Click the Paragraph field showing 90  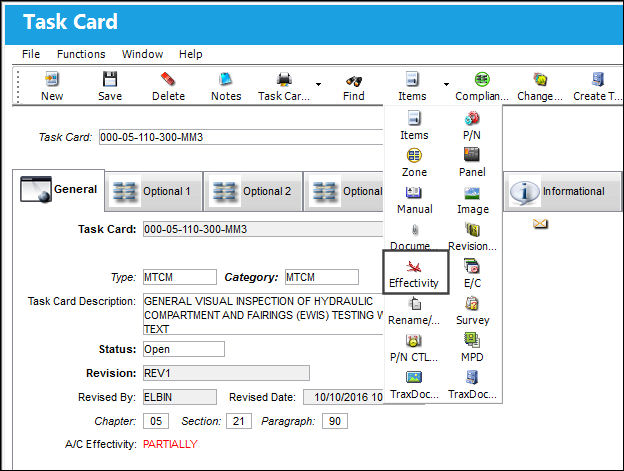335,421
